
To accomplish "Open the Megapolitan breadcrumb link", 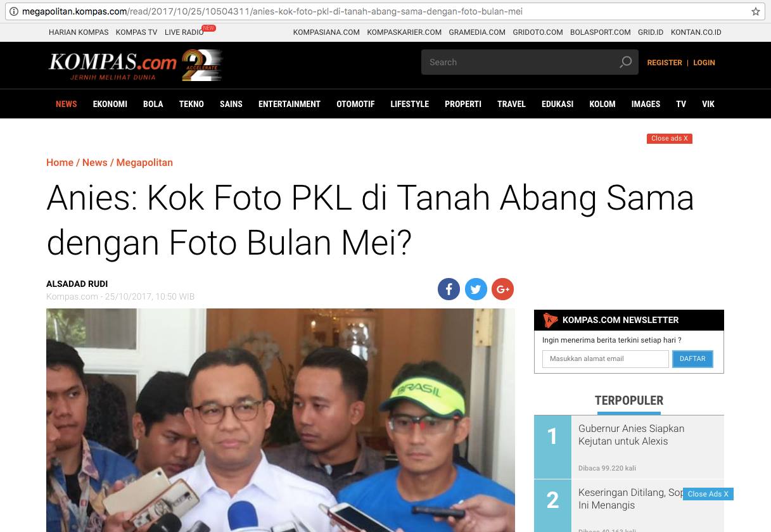I will pyautogui.click(x=144, y=162).
